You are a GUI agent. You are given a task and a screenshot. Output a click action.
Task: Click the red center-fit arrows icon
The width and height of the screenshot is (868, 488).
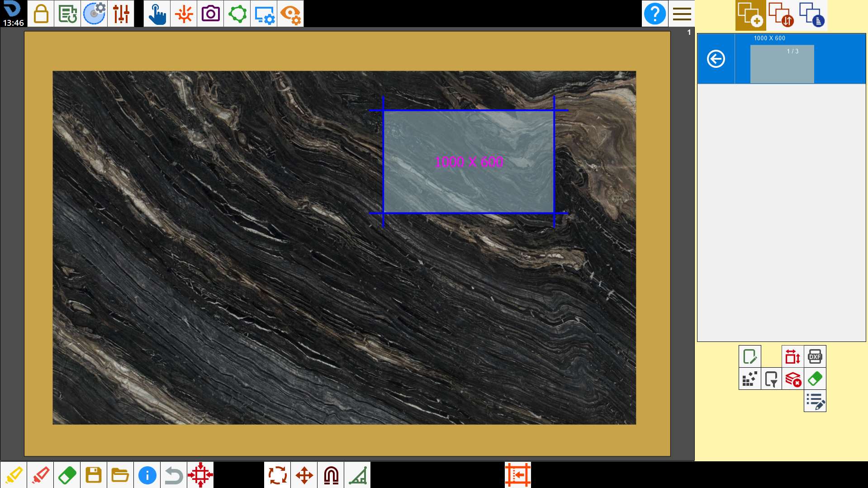[200, 475]
